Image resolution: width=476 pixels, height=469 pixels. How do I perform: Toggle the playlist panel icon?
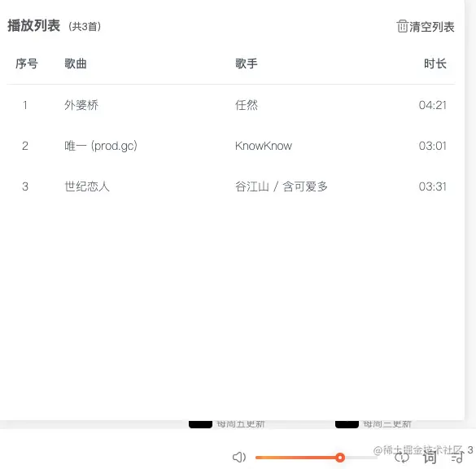pyautogui.click(x=457, y=457)
